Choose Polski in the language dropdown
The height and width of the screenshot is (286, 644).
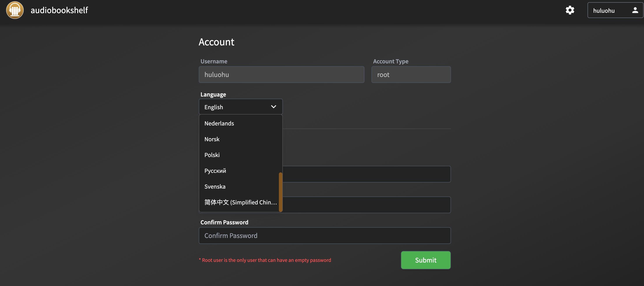tap(212, 155)
